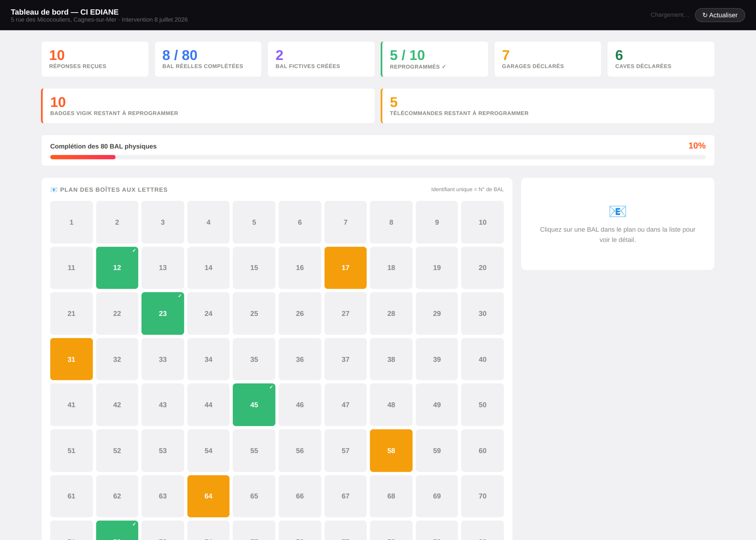Select green mailbox tile 45
Image resolution: width=756 pixels, height=540 pixels.
254,405
